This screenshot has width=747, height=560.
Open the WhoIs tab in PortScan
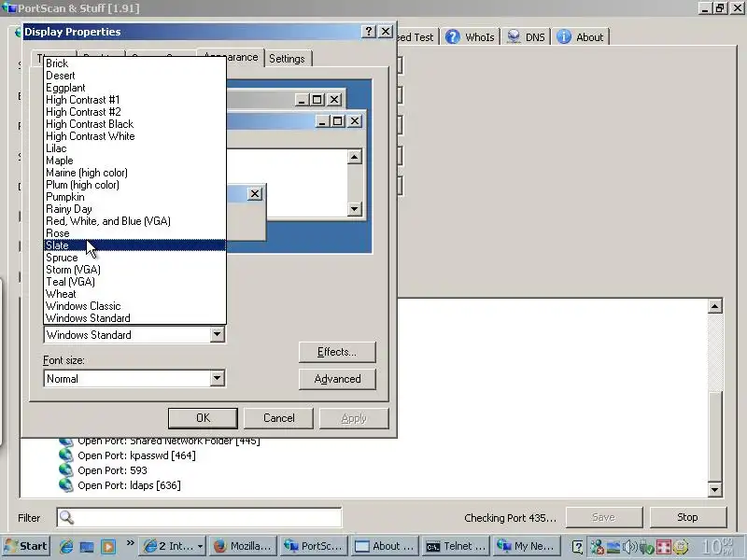click(x=470, y=37)
